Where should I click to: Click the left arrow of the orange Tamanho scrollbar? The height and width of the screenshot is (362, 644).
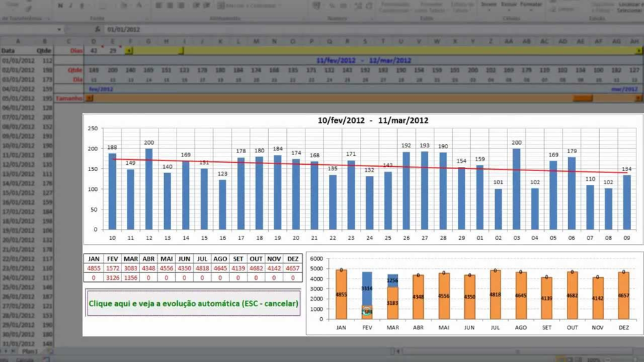pos(90,99)
